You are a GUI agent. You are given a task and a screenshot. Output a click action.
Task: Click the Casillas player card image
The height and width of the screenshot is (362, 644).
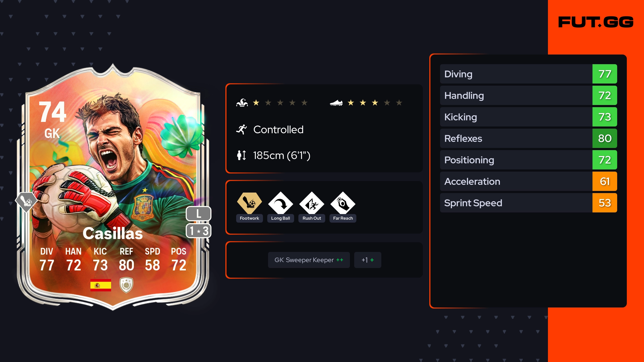[113, 187]
